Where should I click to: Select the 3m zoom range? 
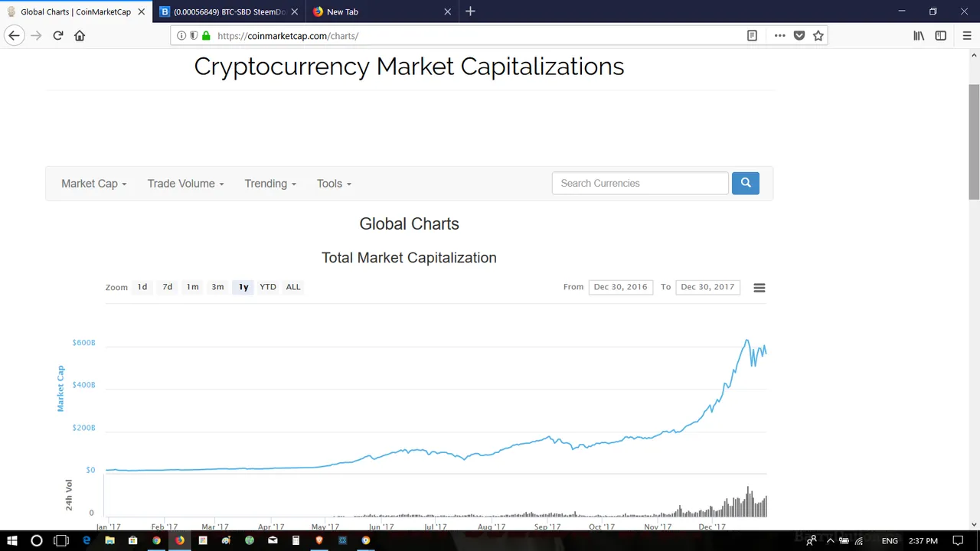(x=218, y=287)
